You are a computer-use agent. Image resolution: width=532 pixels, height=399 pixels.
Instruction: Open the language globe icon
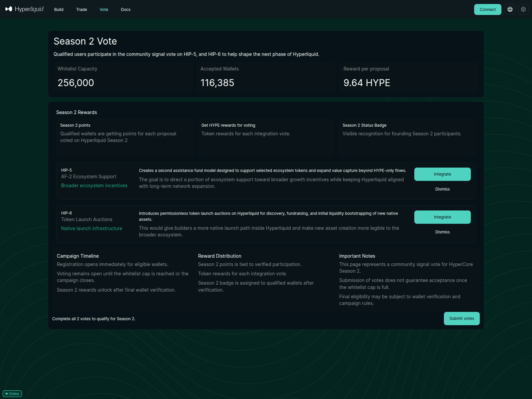(x=510, y=9)
